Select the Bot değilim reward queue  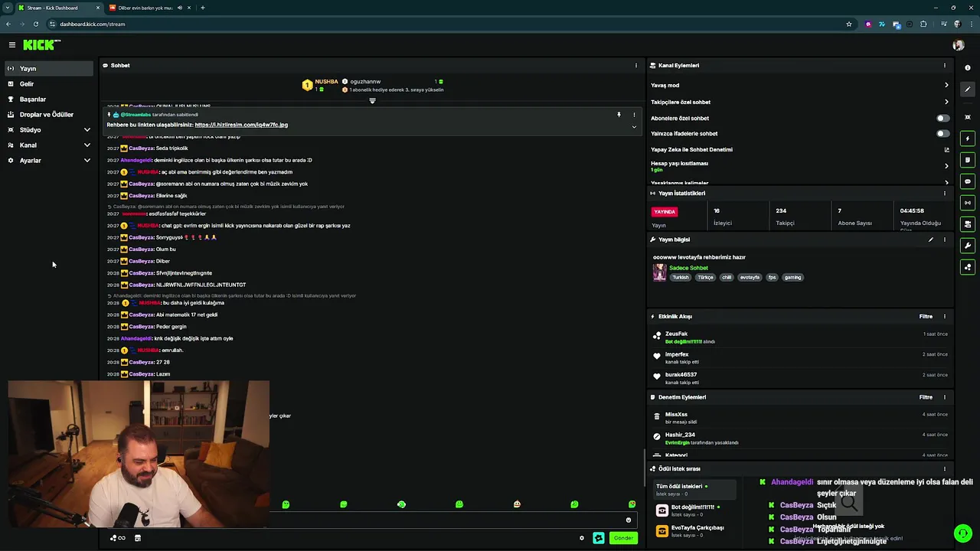694,510
